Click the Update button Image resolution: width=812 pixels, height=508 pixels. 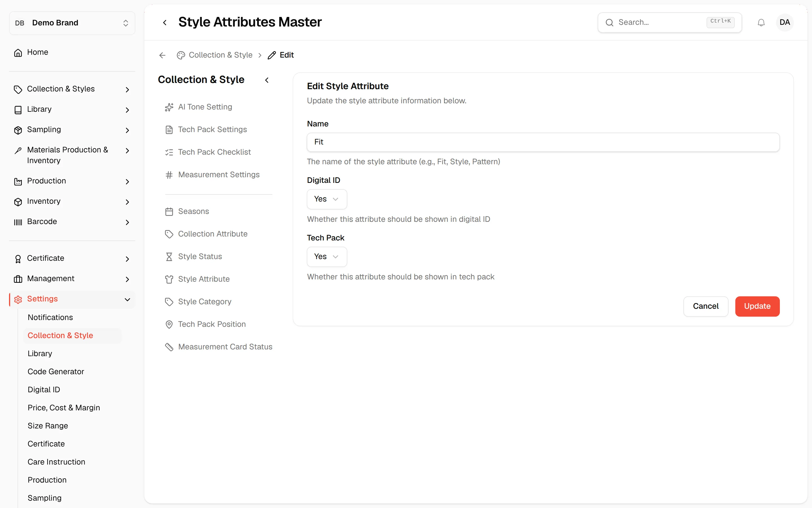(x=757, y=306)
